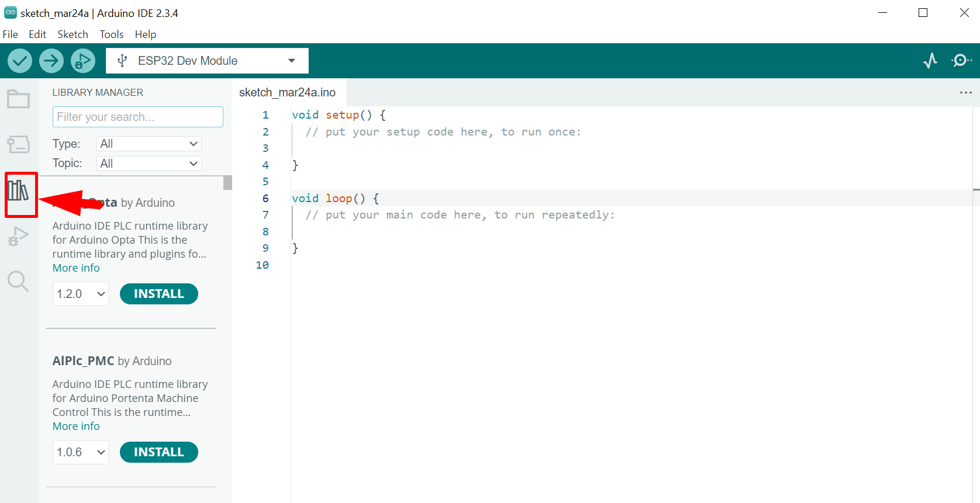Click the Arduino IDE app logo
The width and height of the screenshot is (980, 503).
(x=11, y=12)
